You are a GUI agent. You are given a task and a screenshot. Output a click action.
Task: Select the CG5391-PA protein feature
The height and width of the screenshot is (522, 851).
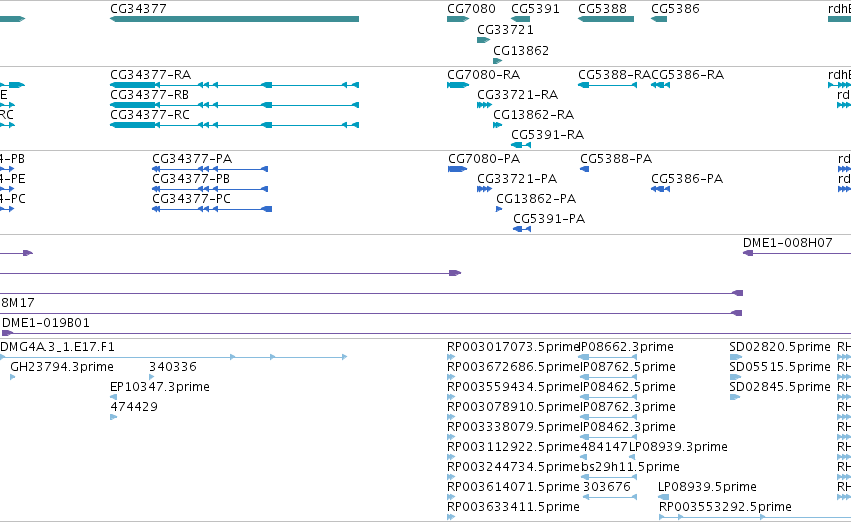522,229
